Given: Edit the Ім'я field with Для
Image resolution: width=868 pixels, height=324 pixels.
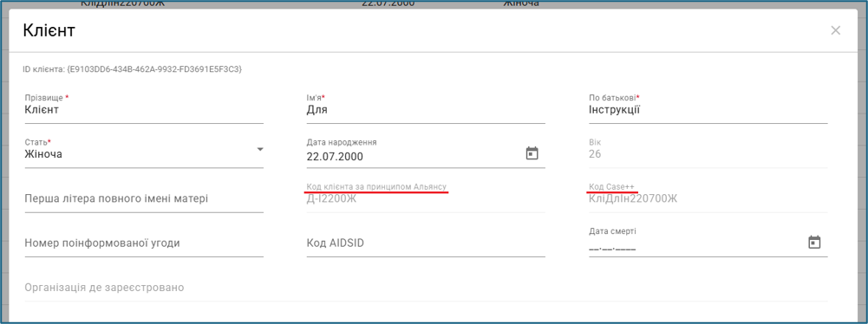Looking at the screenshot, I should point(426,109).
